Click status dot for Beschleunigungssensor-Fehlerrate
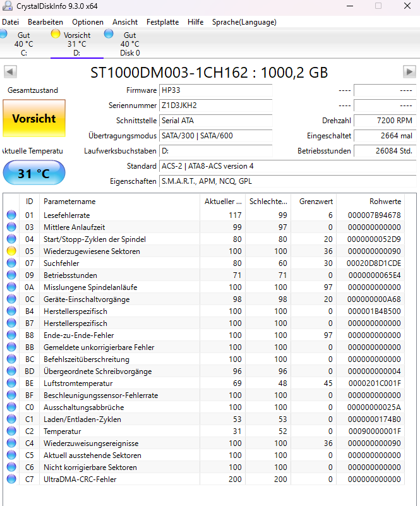The image size is (420, 506). coord(11,395)
